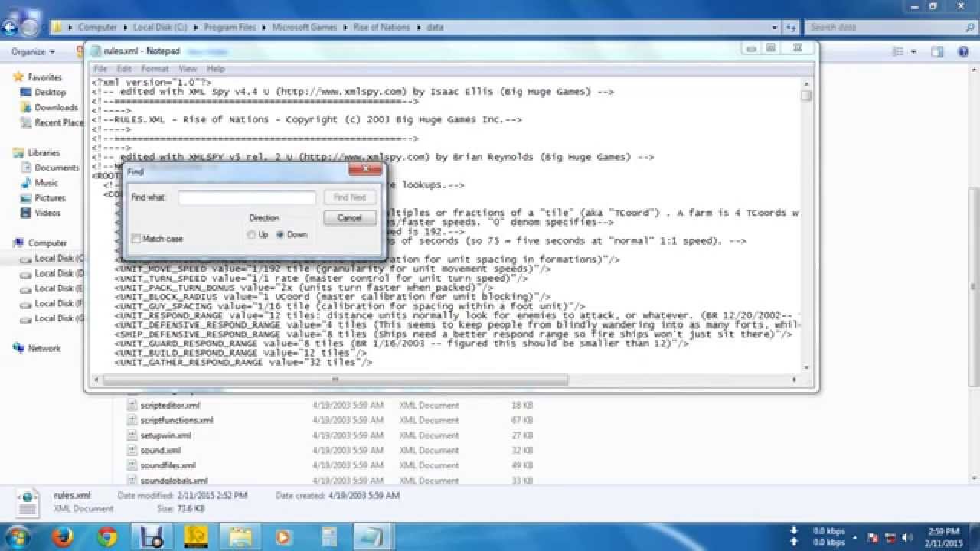980x551 pixels.
Task: Select the Up direction radio button
Action: [251, 235]
